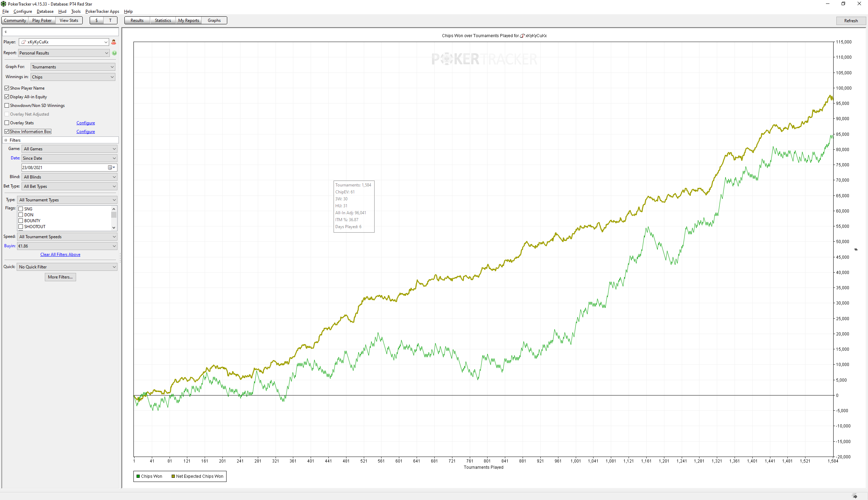Check the BOUNTY flag checkbox
Viewport: 868px width, 500px height.
[x=21, y=221]
